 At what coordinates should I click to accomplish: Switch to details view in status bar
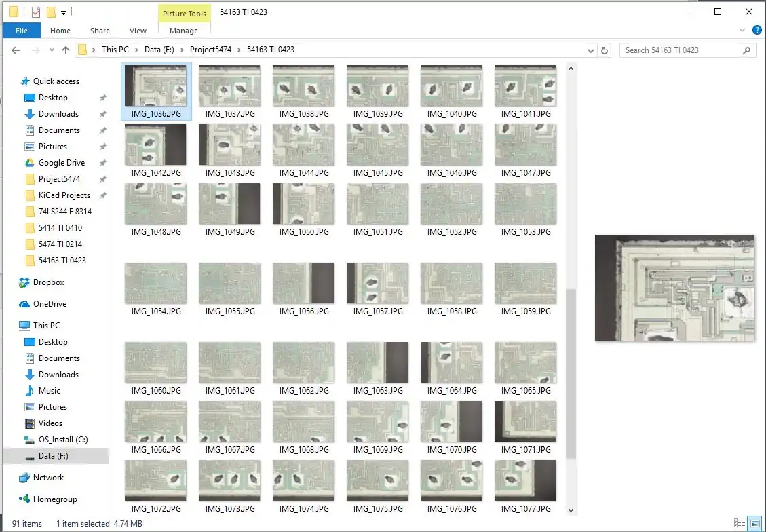(740, 523)
